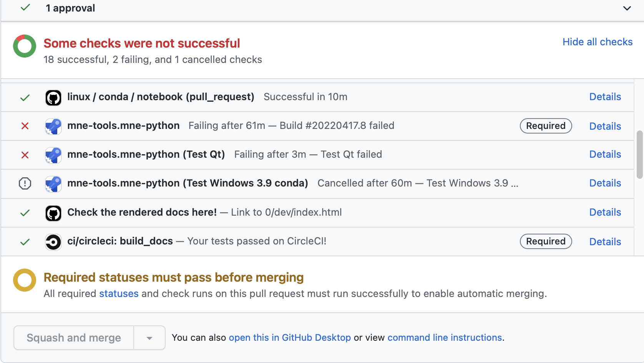The width and height of the screenshot is (644, 363).
Task: Open Details for failing mne-tools.mne-python build
Action: 605,126
